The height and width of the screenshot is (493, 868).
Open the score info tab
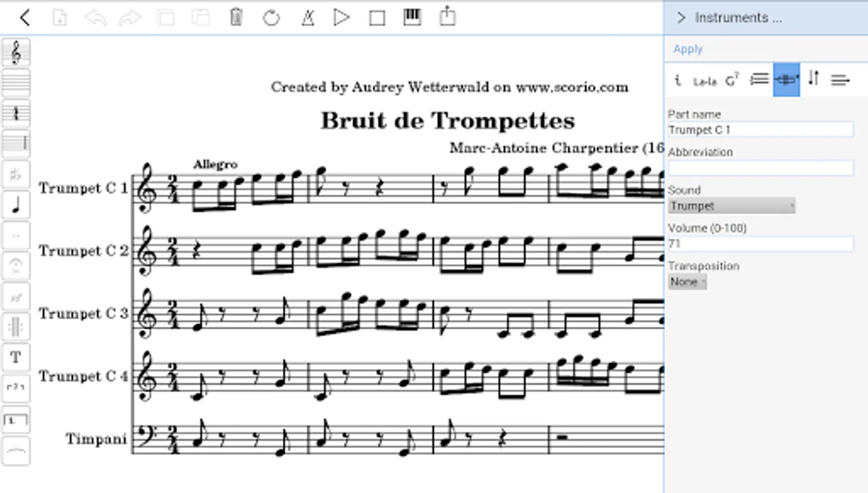tap(678, 80)
